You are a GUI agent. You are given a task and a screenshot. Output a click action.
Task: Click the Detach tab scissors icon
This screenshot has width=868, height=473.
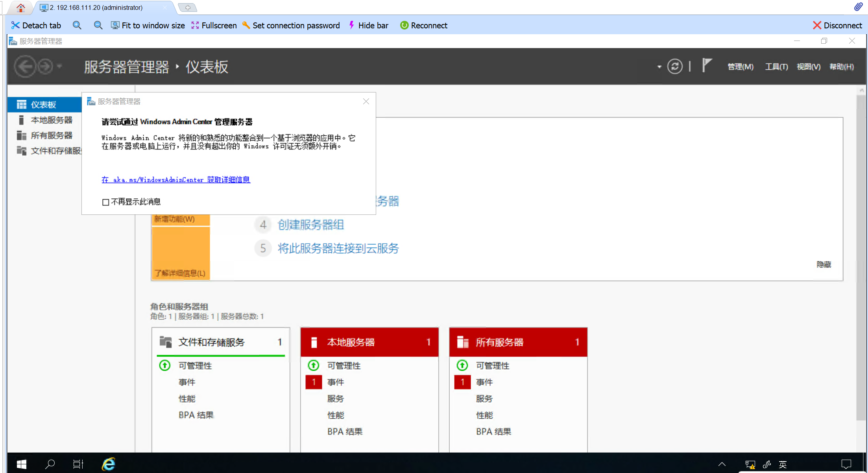(15, 26)
